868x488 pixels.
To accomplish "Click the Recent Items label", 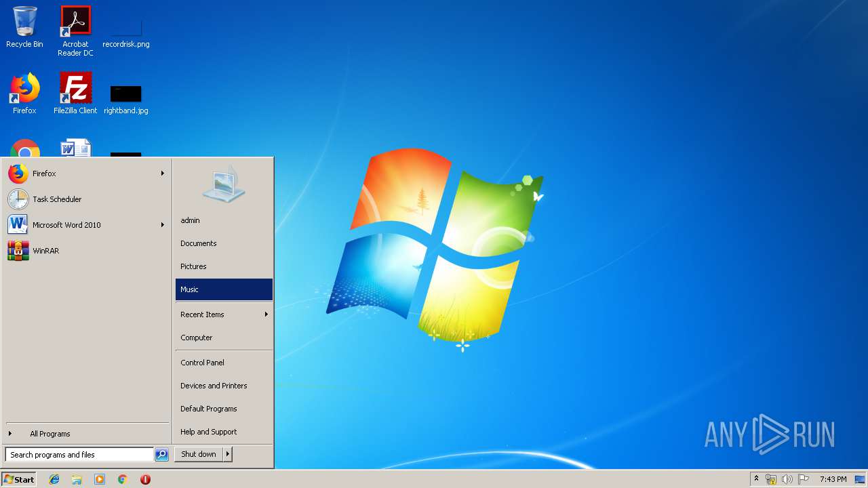I will [202, 314].
